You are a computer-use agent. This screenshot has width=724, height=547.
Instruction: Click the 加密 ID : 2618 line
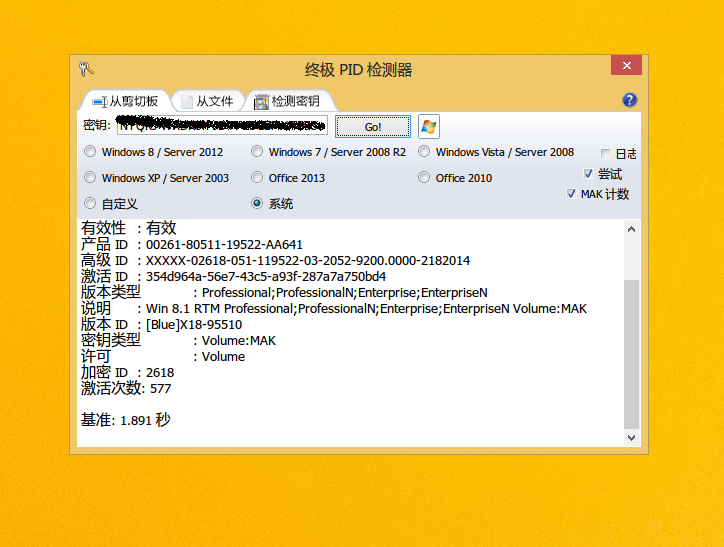127,373
